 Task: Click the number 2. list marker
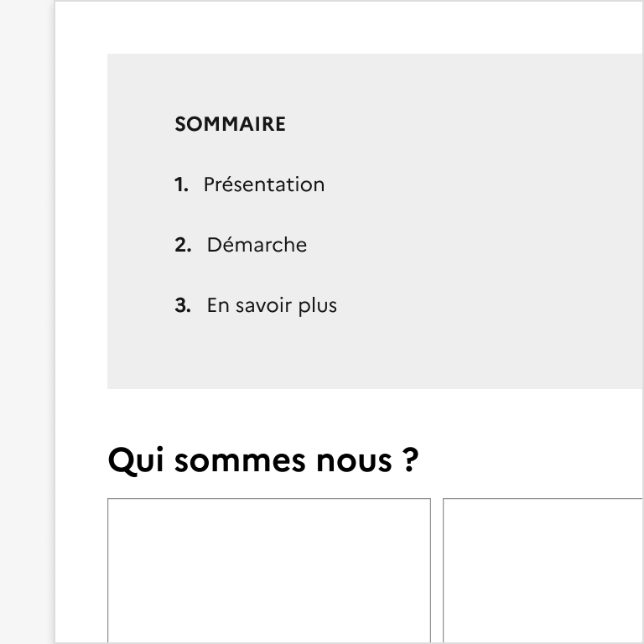[183, 245]
